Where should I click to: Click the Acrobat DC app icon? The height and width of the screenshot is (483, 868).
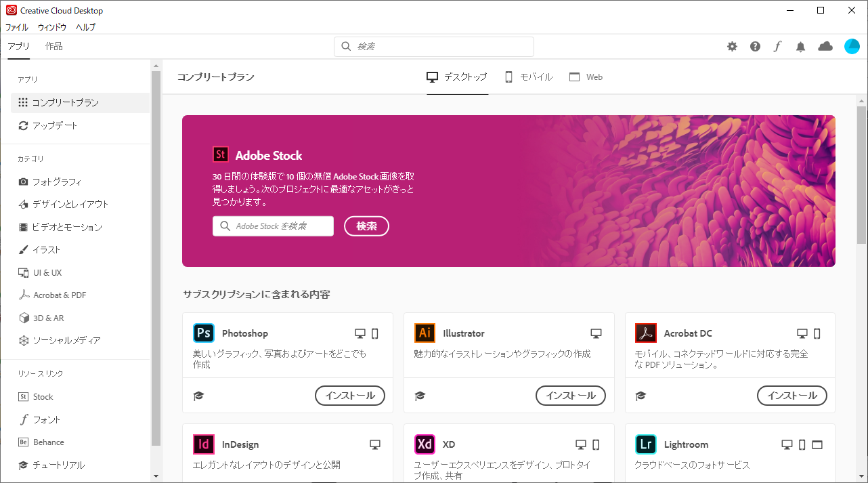tap(646, 333)
